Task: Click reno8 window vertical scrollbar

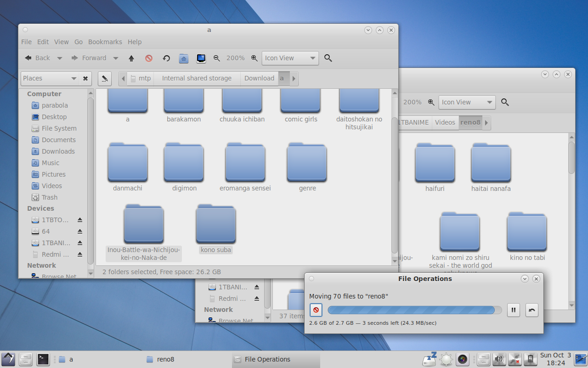Action: (571, 158)
